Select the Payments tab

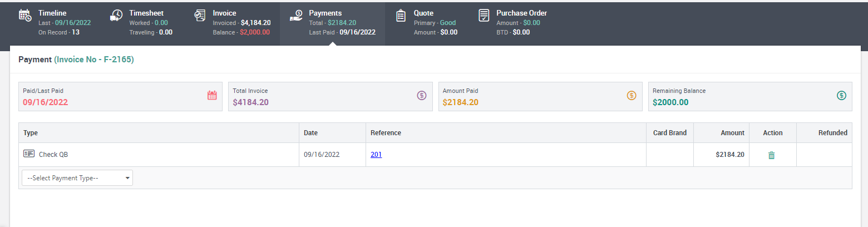click(332, 23)
